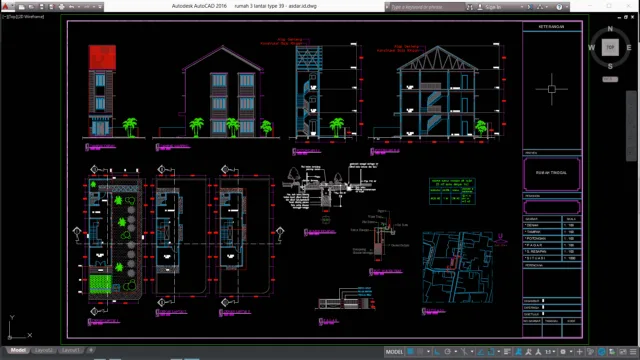
Task: Toggle polar tracking in status bar
Action: point(448,352)
